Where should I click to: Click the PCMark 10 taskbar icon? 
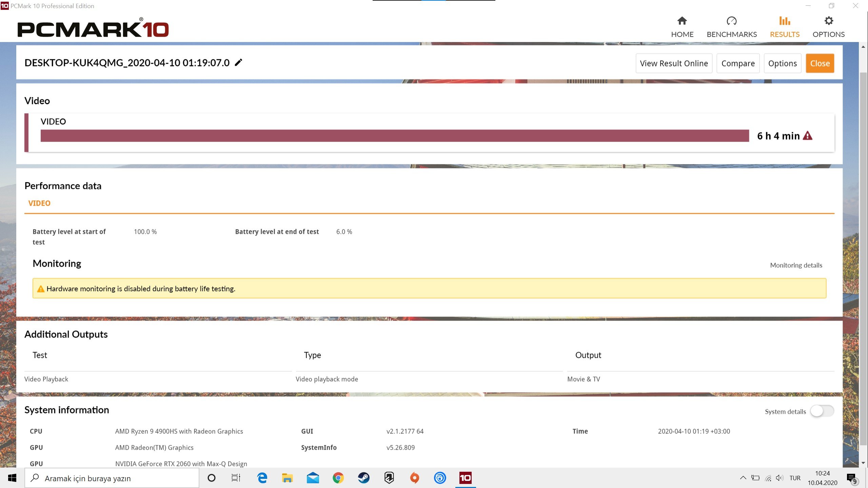point(465,478)
